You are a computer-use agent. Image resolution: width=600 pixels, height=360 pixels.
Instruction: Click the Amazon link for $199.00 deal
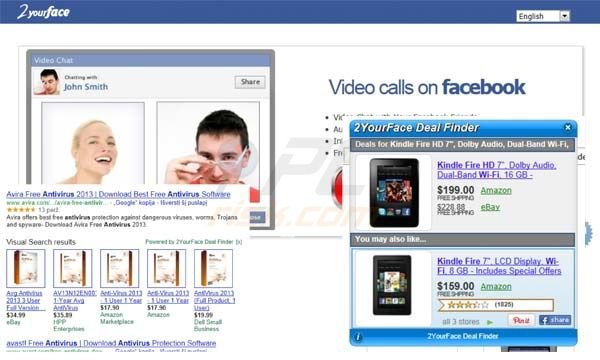(x=496, y=190)
